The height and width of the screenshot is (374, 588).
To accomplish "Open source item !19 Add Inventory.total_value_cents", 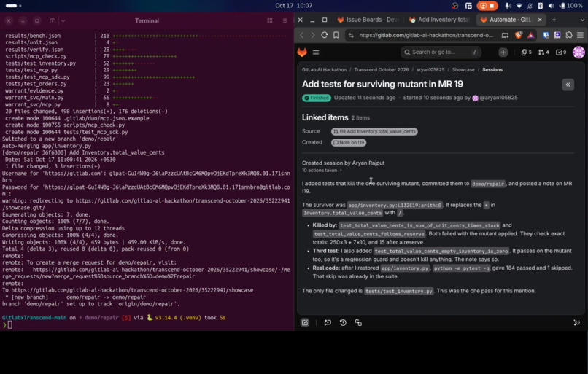I will pos(374,131).
